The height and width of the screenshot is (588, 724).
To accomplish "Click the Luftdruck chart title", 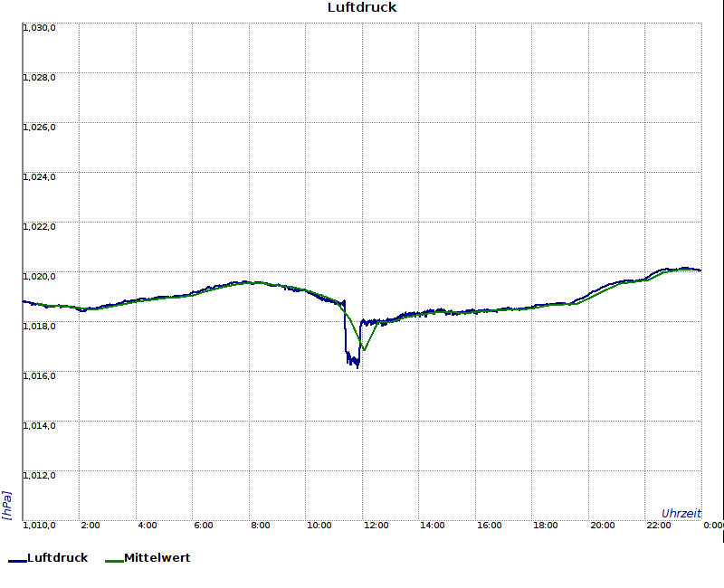I will (x=362, y=7).
